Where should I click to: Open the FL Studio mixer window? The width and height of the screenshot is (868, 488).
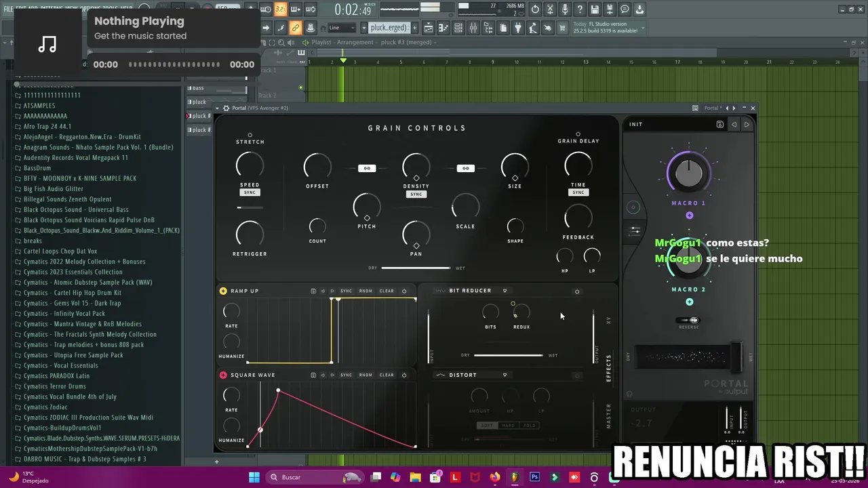pos(473,28)
